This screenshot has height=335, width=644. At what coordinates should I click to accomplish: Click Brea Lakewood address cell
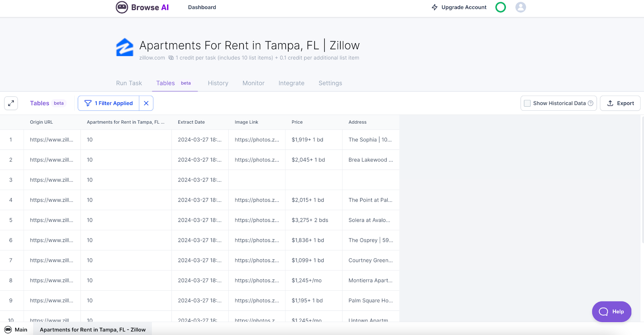pyautogui.click(x=371, y=160)
